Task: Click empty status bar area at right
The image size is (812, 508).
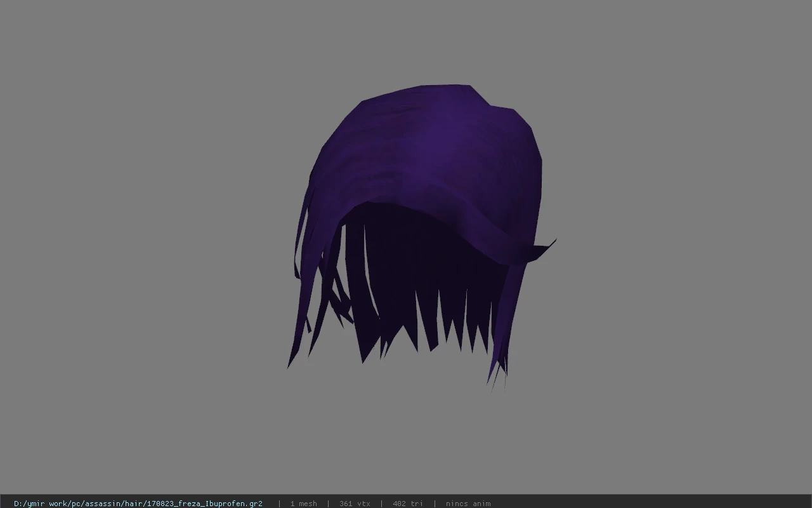Action: click(653, 504)
